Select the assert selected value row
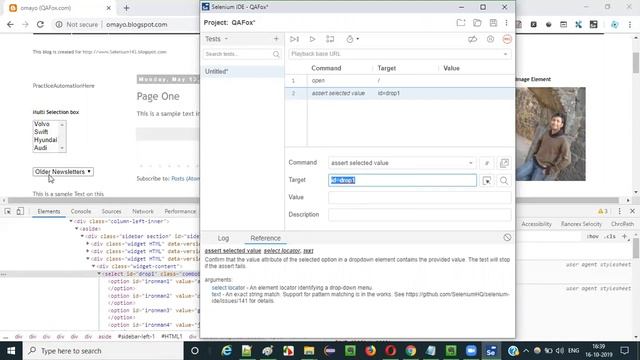640x360 pixels. click(400, 93)
